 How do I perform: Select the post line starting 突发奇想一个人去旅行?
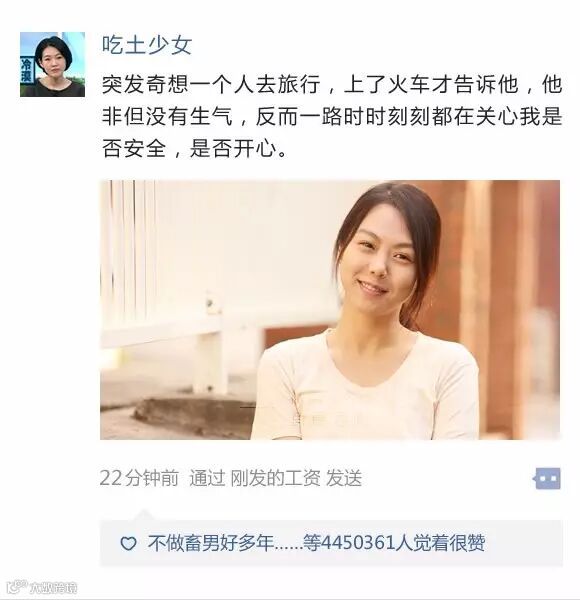(332, 84)
